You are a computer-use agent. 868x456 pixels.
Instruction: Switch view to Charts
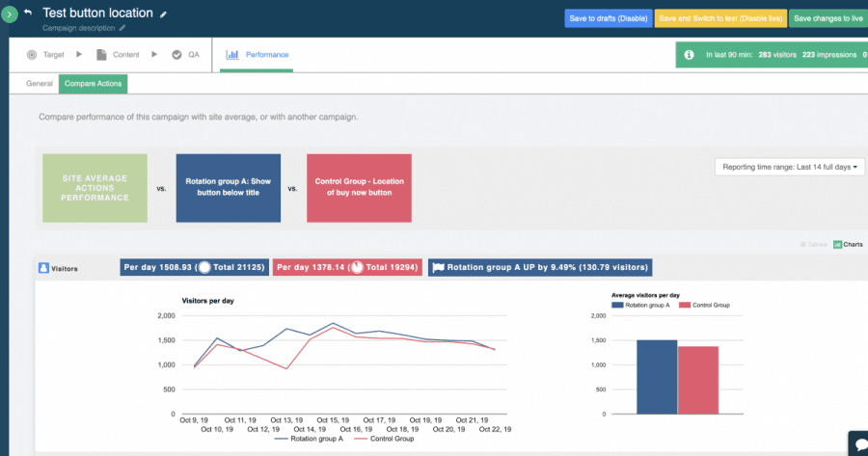click(848, 244)
